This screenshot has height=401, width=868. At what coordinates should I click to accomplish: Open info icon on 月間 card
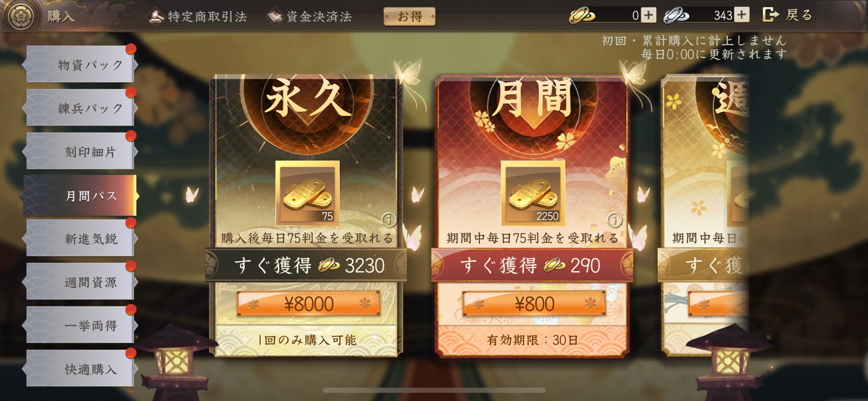click(x=615, y=220)
